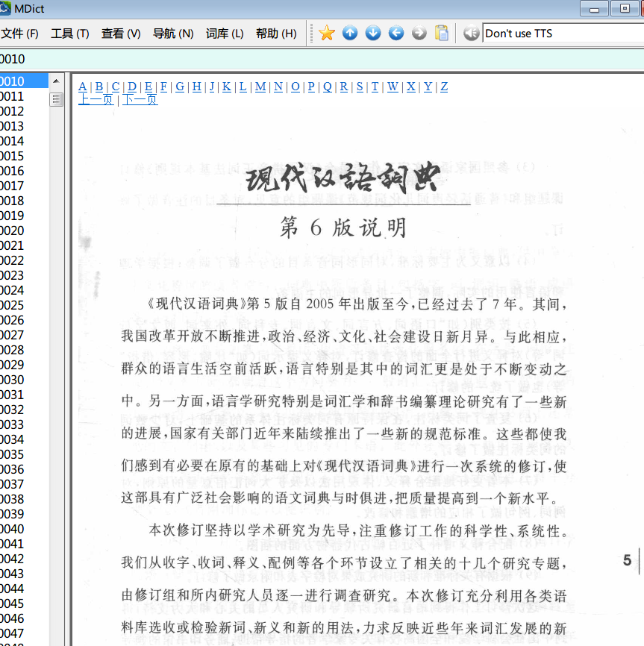The image size is (644, 646).
Task: Minimize the MDict window
Action: click(595, 9)
